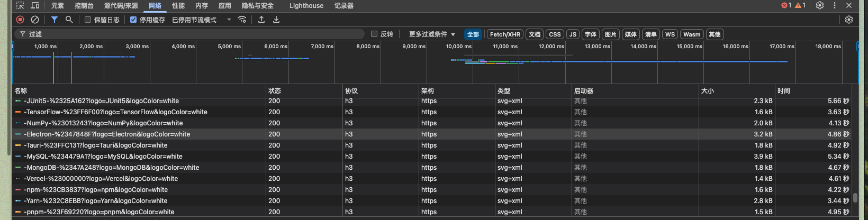The width and height of the screenshot is (868, 220).
Task: Sort by the 状态 column header
Action: click(304, 91)
